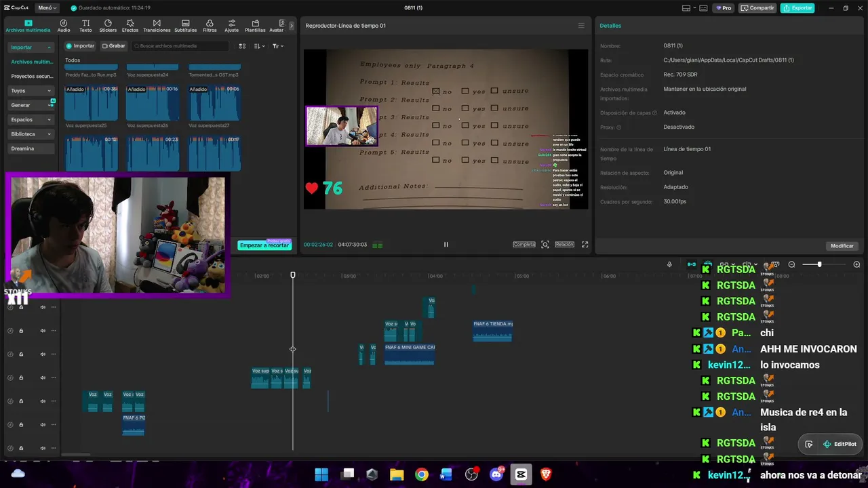Open File Explorer from taskbar
Screen dimensions: 868x488
click(x=397, y=474)
